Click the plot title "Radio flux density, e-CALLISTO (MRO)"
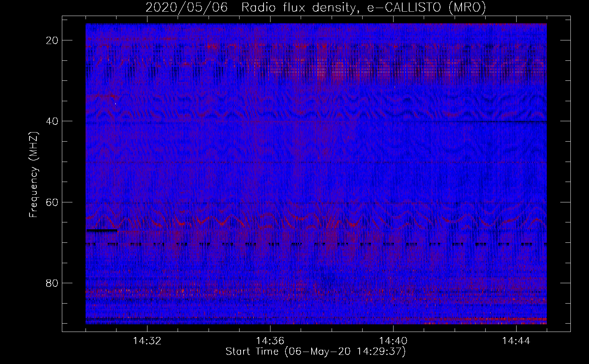This screenshot has height=364, width=589. click(x=363, y=8)
